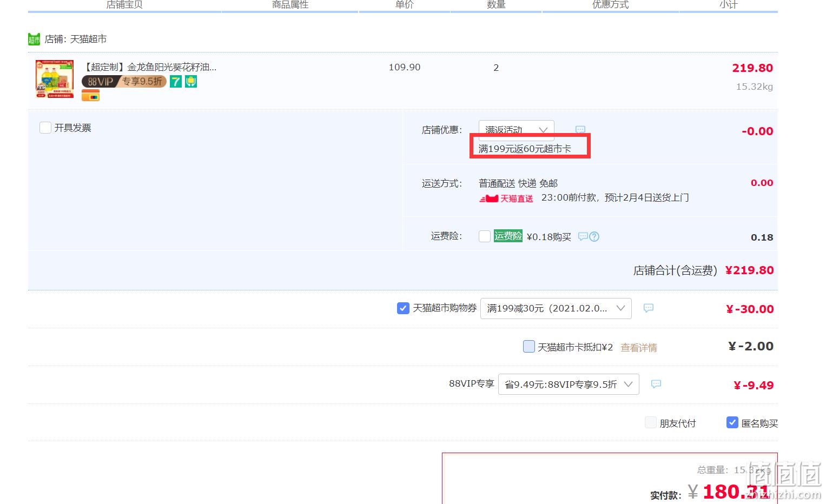This screenshot has width=826, height=504.
Task: Click the question mark help icon for 运费险
Action: click(x=594, y=236)
